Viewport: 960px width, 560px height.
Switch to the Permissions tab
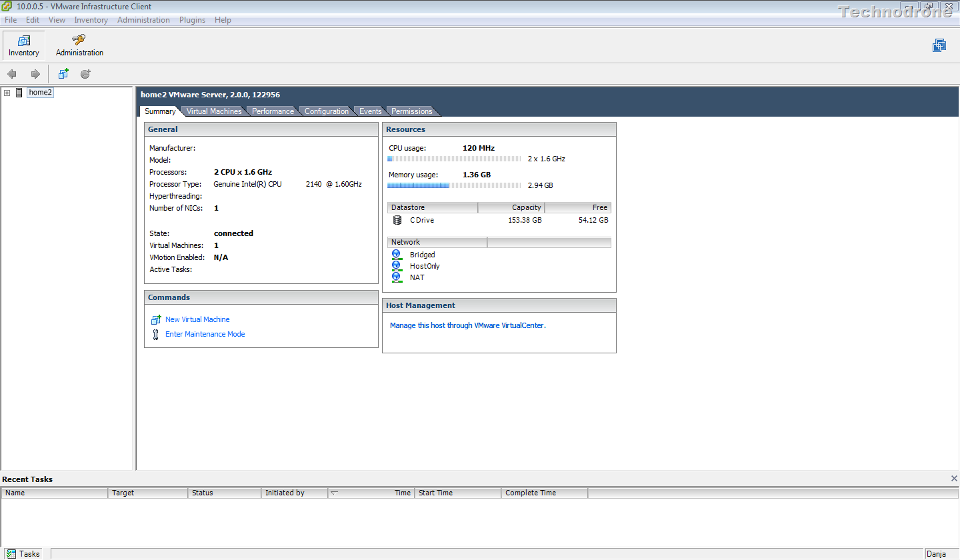point(411,111)
